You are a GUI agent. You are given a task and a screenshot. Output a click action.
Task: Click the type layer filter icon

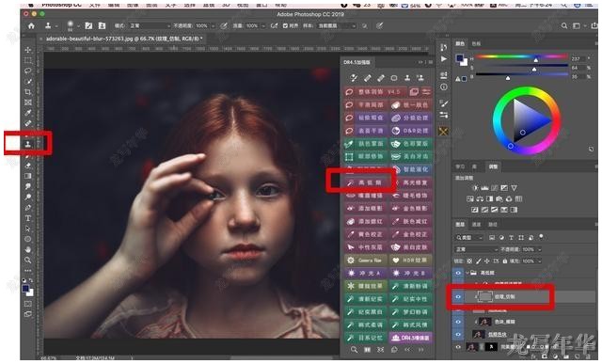(511, 238)
